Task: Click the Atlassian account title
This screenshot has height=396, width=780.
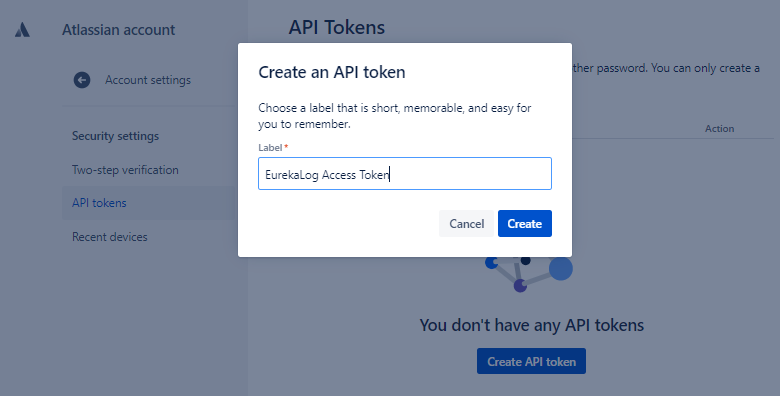Action: click(x=118, y=30)
